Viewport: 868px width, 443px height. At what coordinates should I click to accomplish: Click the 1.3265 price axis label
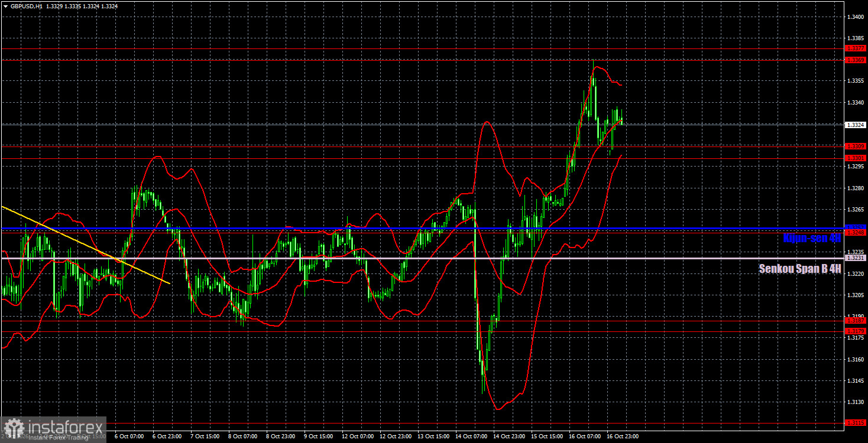pos(855,210)
